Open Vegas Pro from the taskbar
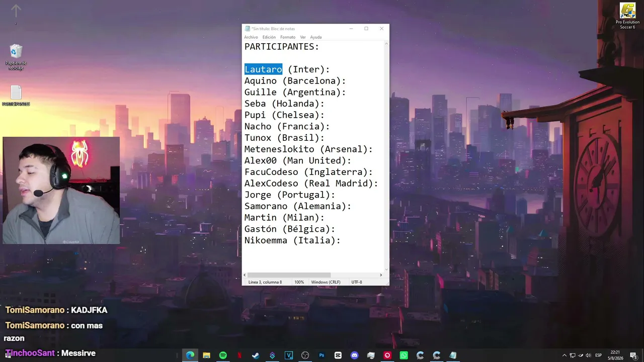This screenshot has width=644, height=362. pyautogui.click(x=289, y=355)
